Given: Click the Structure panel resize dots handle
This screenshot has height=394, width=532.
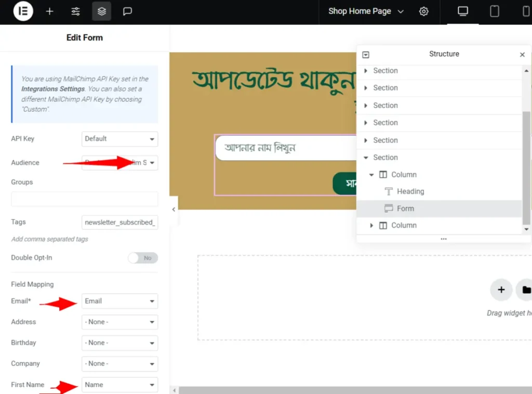Looking at the screenshot, I should click(444, 239).
